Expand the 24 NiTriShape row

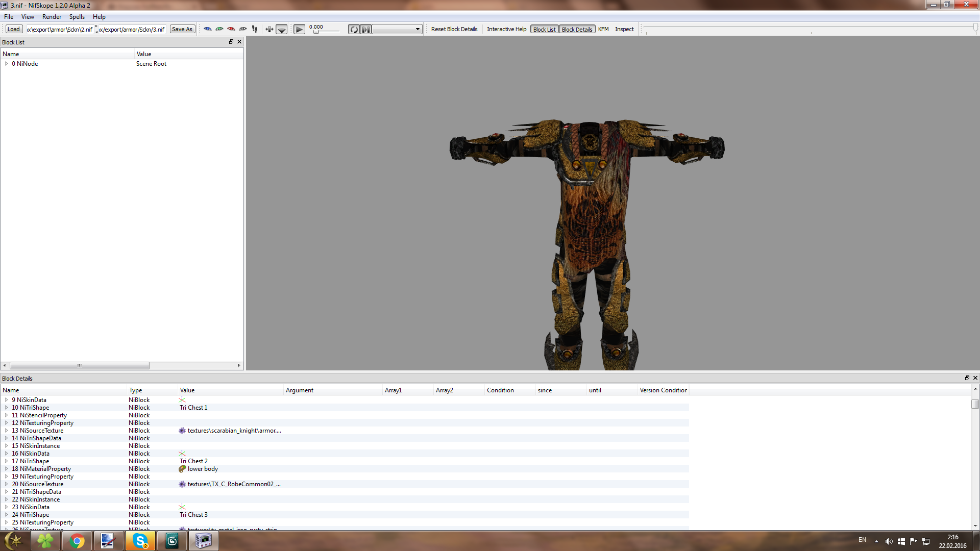(6, 515)
